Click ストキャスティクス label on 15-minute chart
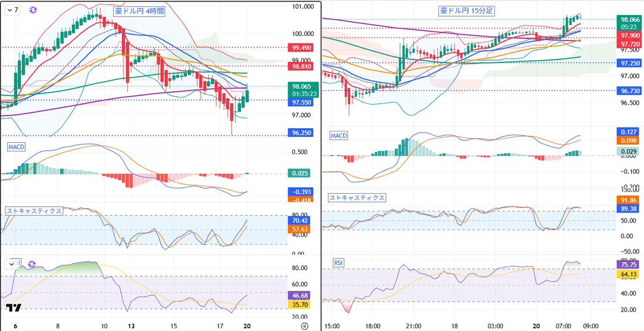The height and width of the screenshot is (331, 644). [357, 197]
